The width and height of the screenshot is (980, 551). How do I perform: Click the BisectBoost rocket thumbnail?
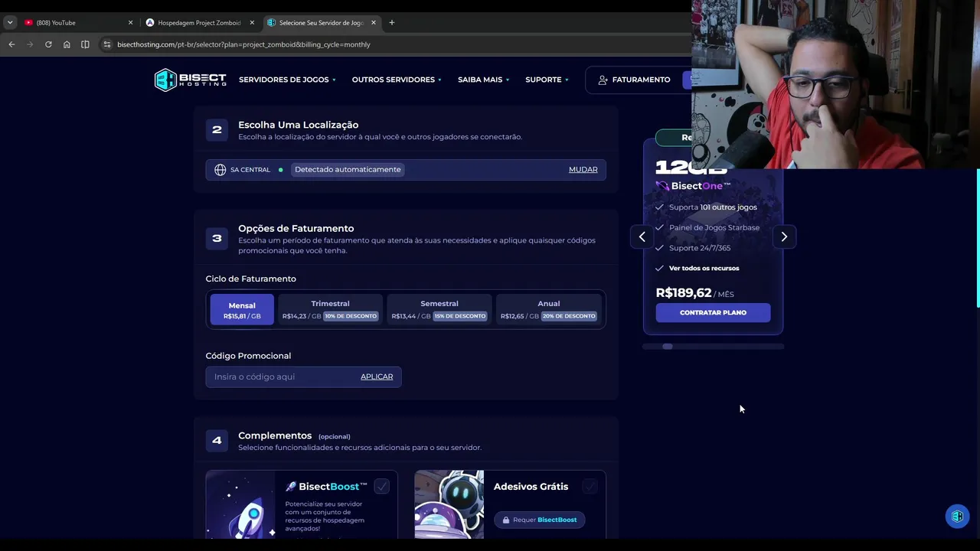click(240, 504)
